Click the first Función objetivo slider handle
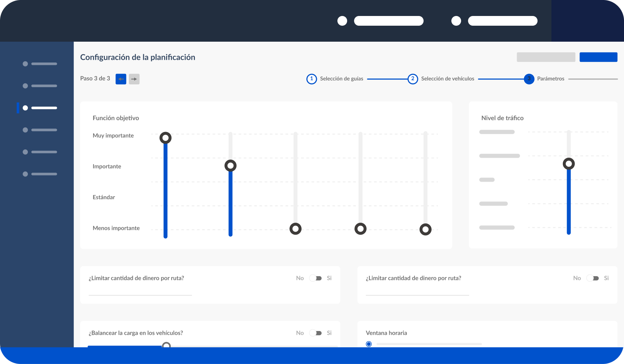 point(165,138)
